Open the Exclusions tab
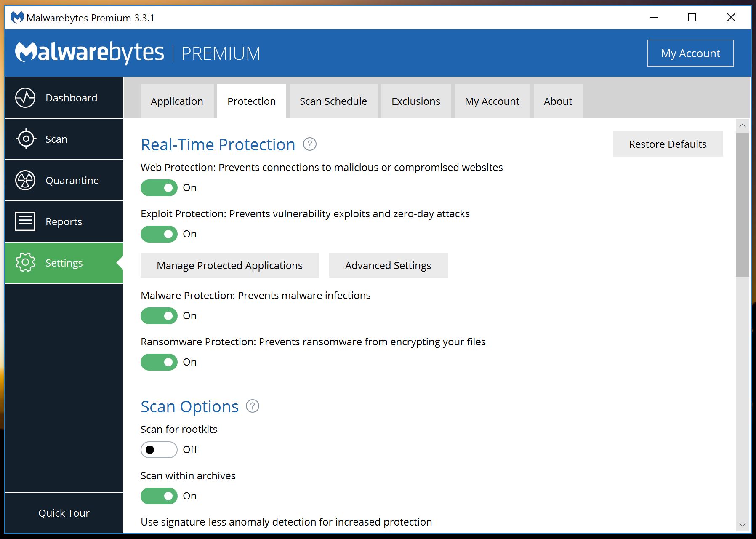Image resolution: width=756 pixels, height=539 pixels. 415,101
